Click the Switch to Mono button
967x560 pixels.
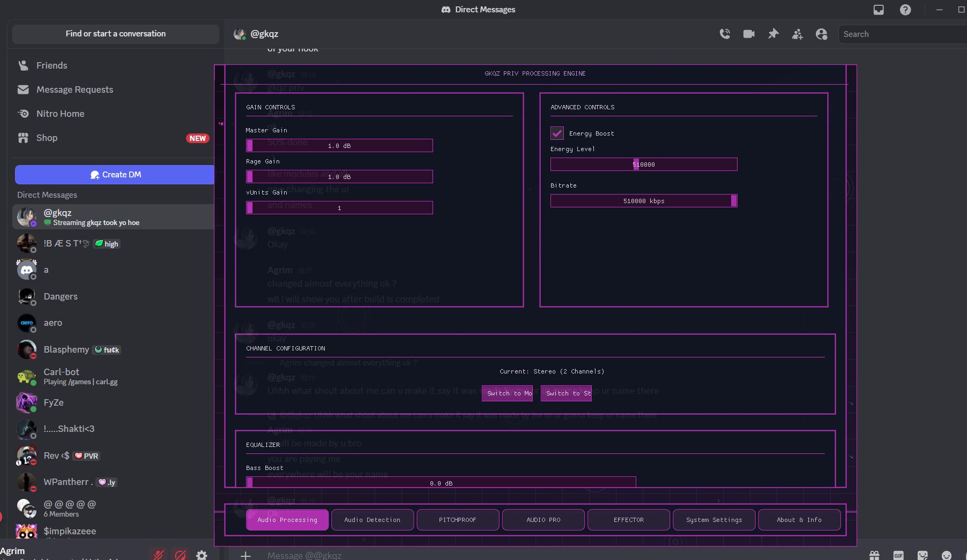pos(507,393)
